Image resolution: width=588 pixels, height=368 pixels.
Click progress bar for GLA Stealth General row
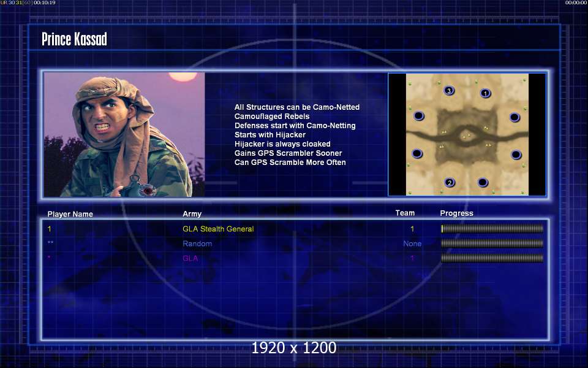(x=492, y=228)
